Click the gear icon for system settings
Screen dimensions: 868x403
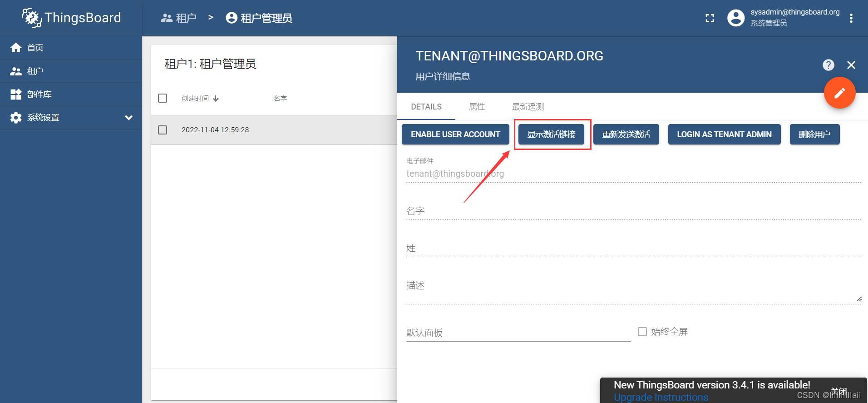16,118
